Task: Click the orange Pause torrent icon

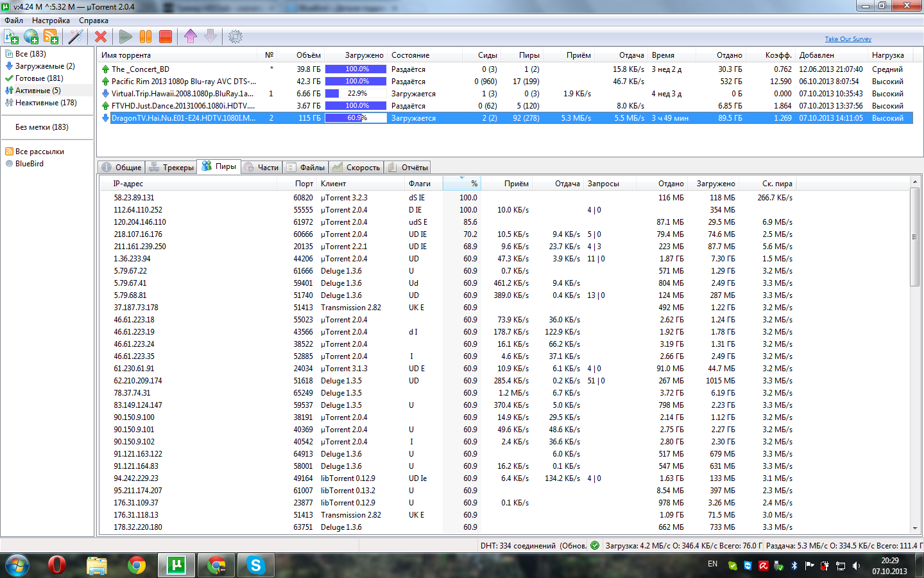Action: click(x=146, y=37)
